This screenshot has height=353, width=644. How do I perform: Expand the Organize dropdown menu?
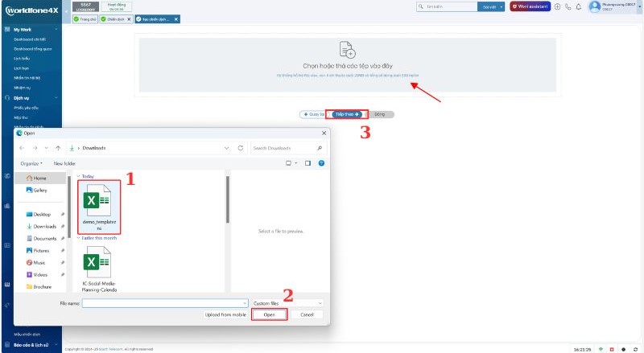tap(31, 163)
